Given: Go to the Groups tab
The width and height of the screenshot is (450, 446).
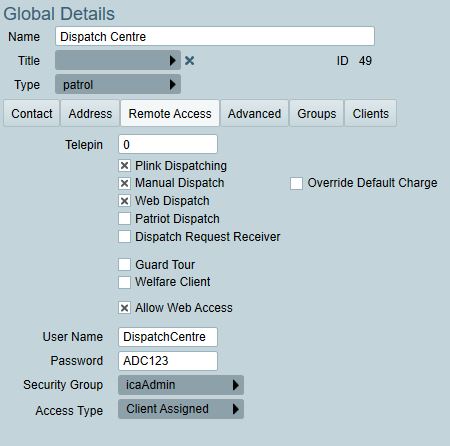Looking at the screenshot, I should 317,113.
